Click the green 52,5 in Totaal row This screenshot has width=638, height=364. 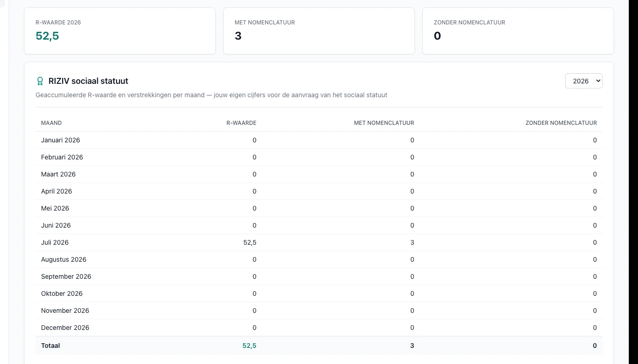pyautogui.click(x=249, y=346)
